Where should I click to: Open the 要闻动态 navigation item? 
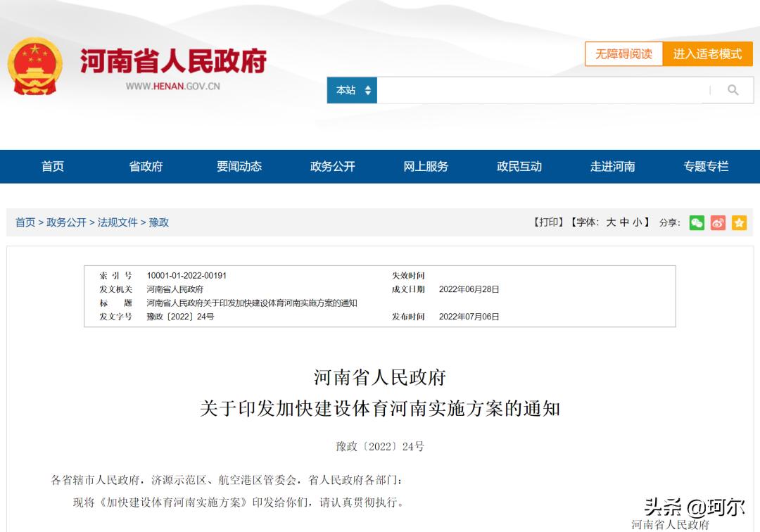coord(239,167)
